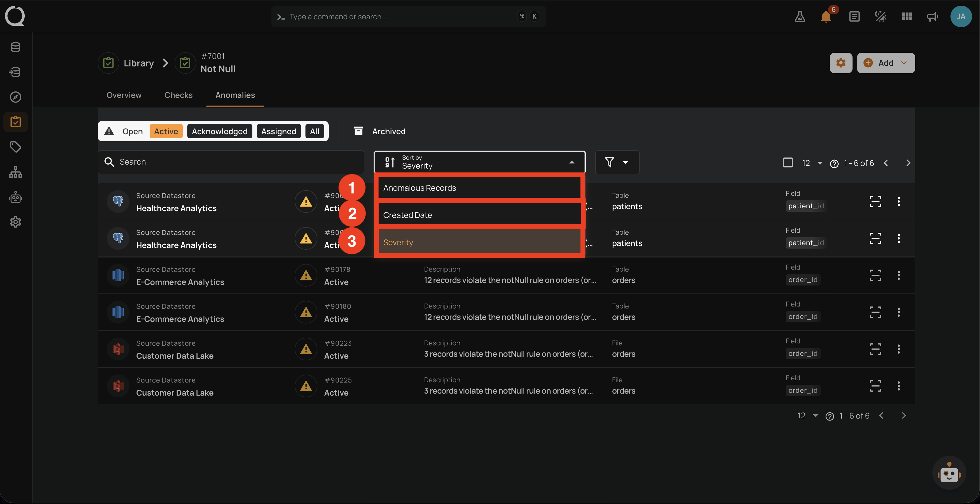Open the Enrichment datastores sidebar icon

coord(16,72)
